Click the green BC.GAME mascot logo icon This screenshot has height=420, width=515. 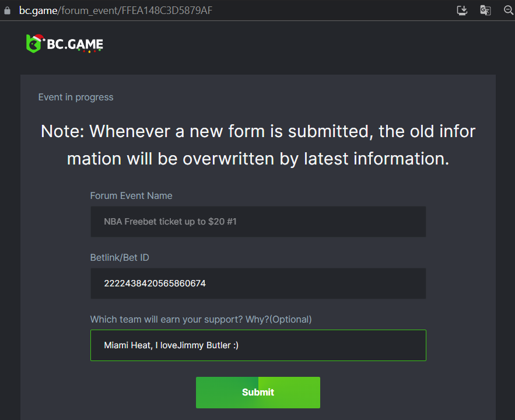click(34, 44)
